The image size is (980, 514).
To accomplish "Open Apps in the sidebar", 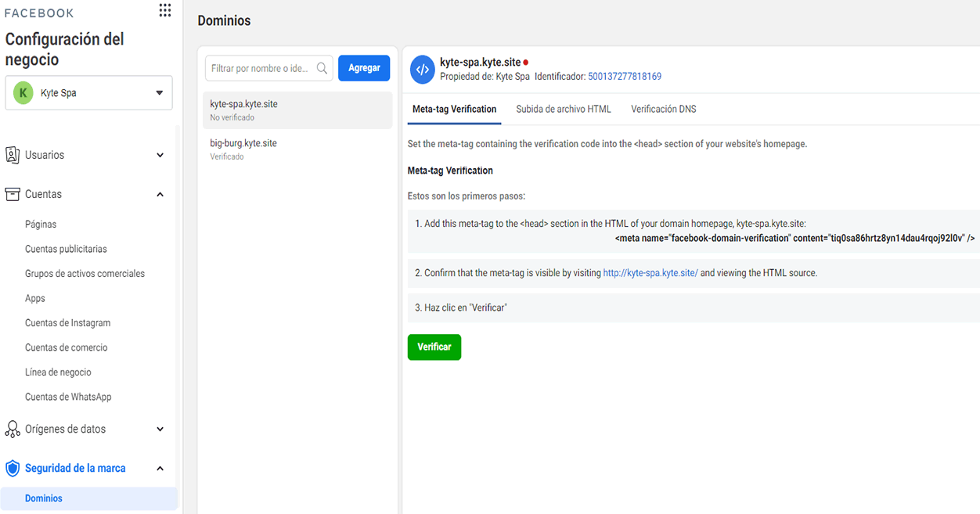I will click(35, 298).
